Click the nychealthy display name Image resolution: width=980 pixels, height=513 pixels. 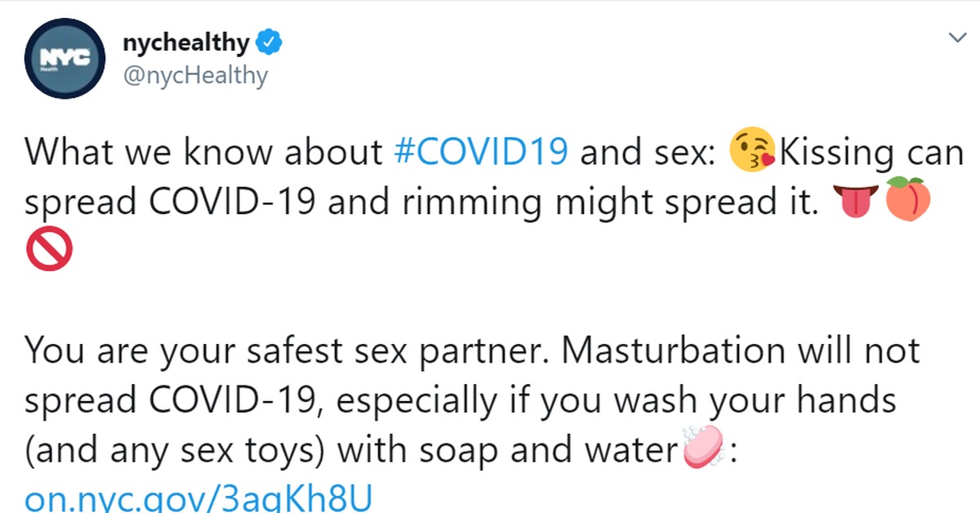[185, 42]
